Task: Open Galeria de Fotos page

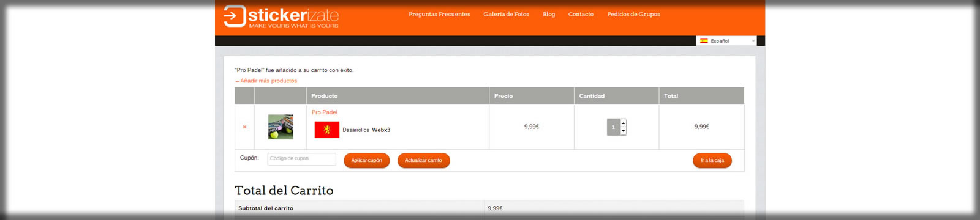Action: click(506, 14)
